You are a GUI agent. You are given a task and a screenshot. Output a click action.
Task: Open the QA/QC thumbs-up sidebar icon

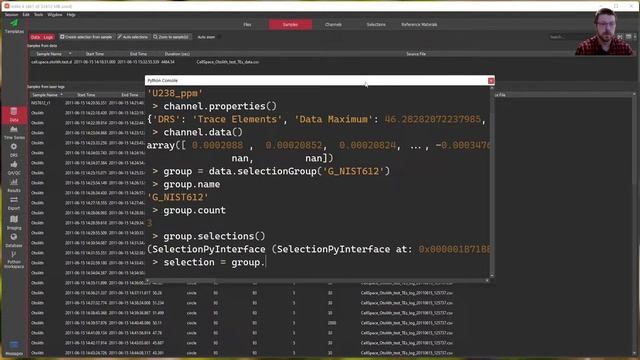14,168
